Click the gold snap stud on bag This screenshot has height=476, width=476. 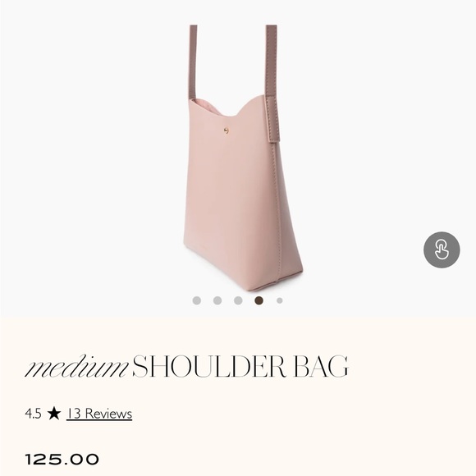[x=227, y=130]
